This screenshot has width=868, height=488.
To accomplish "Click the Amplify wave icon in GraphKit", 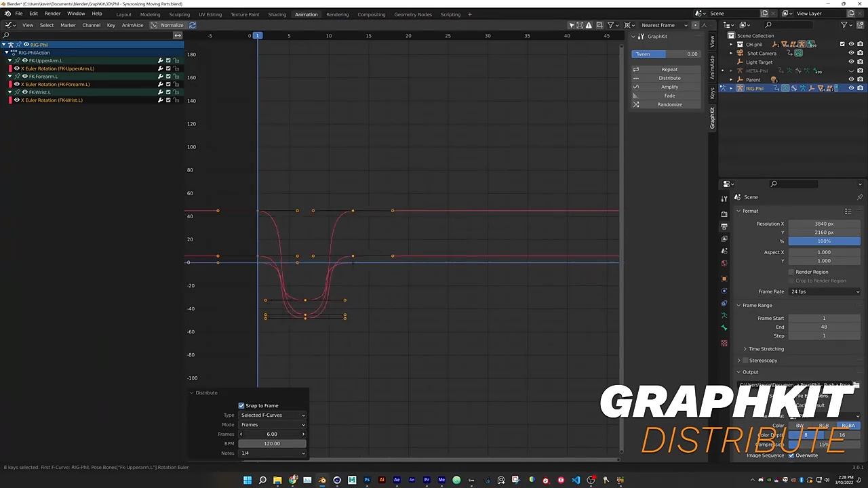I will point(636,87).
